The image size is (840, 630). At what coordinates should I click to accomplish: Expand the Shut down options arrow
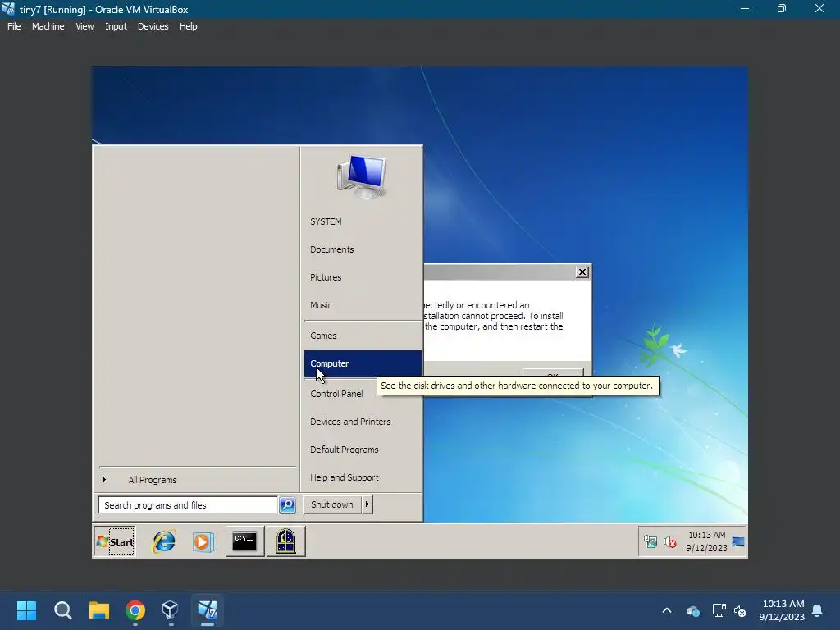coord(367,504)
